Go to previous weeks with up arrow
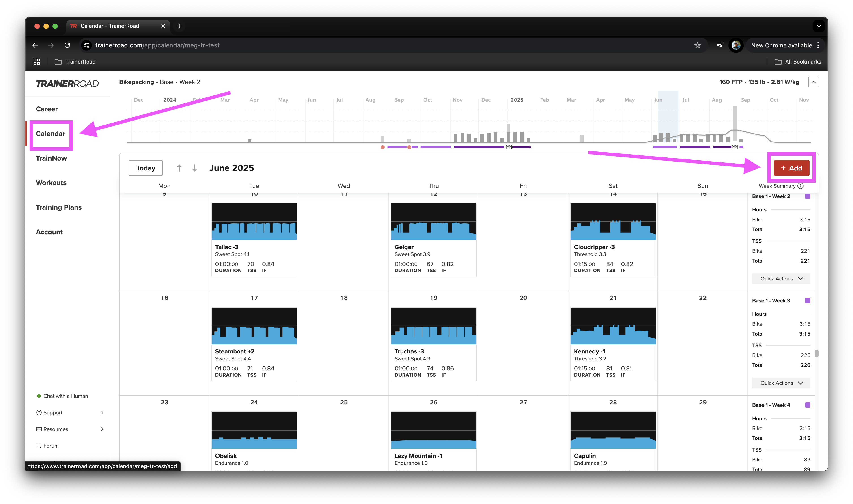 (179, 168)
